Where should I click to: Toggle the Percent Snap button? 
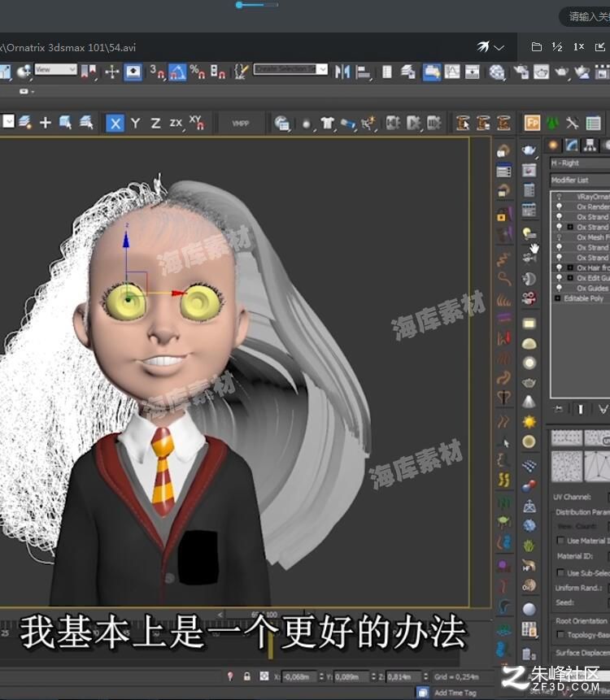197,72
